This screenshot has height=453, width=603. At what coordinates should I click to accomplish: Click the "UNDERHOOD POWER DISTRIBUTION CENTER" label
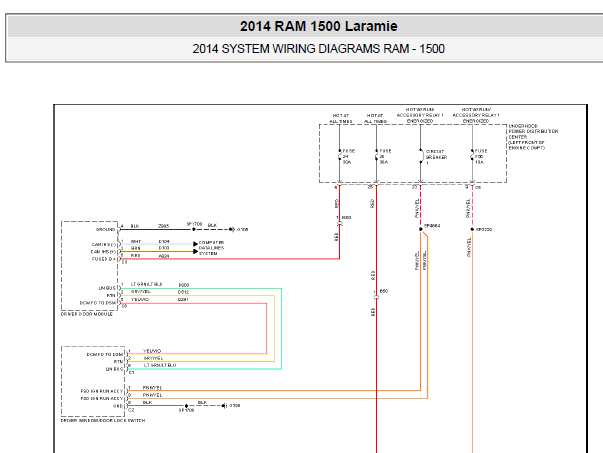click(x=533, y=137)
